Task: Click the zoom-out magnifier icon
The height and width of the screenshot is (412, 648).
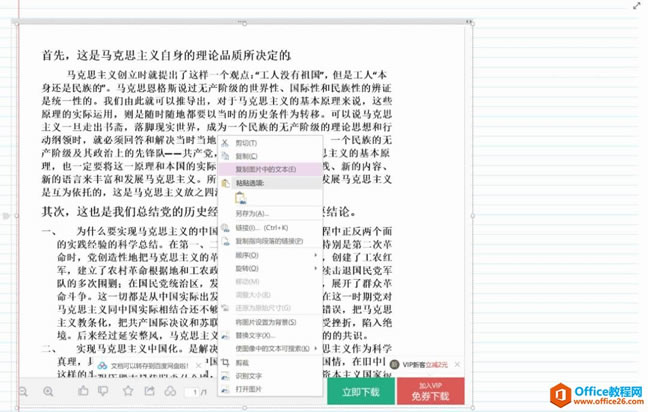Action: pos(23,391)
